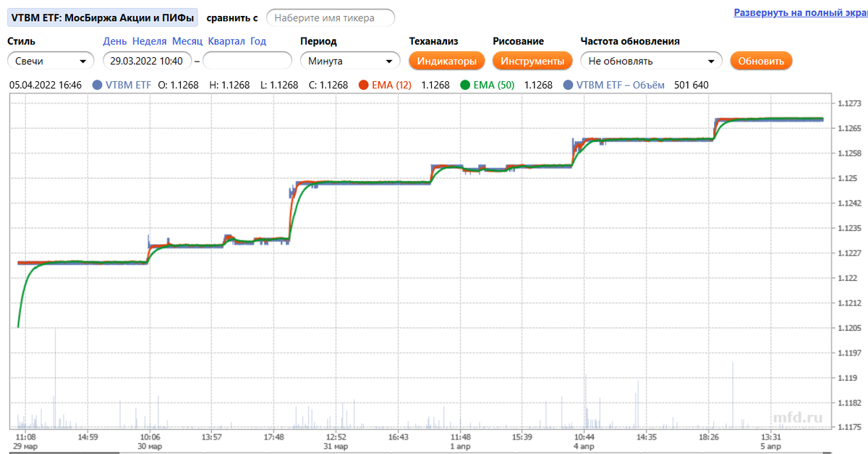The width and height of the screenshot is (868, 454).
Task: Click the start date field 29.03.2022 10:40
Action: [x=148, y=61]
